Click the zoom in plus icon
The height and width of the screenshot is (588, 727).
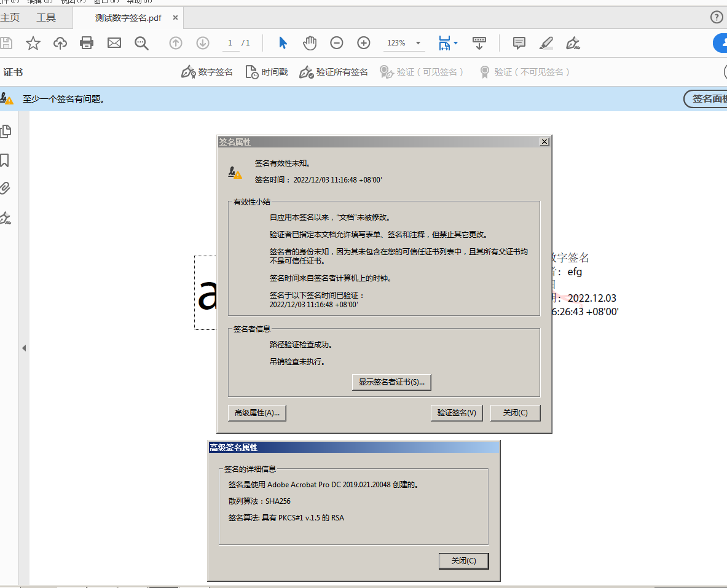click(x=364, y=43)
